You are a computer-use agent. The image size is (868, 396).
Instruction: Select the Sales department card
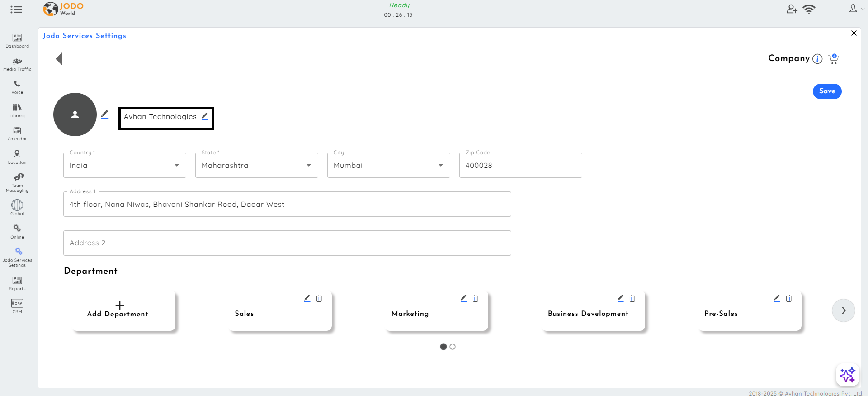coord(280,310)
